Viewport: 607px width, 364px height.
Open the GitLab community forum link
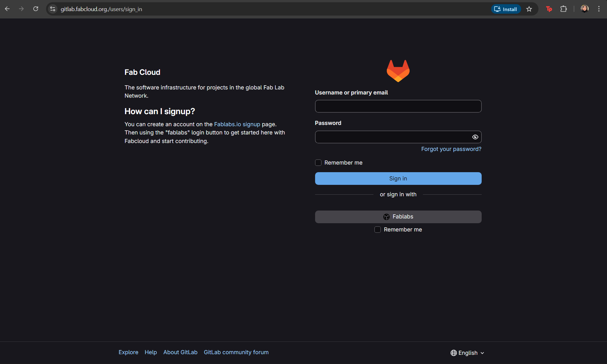point(236,352)
